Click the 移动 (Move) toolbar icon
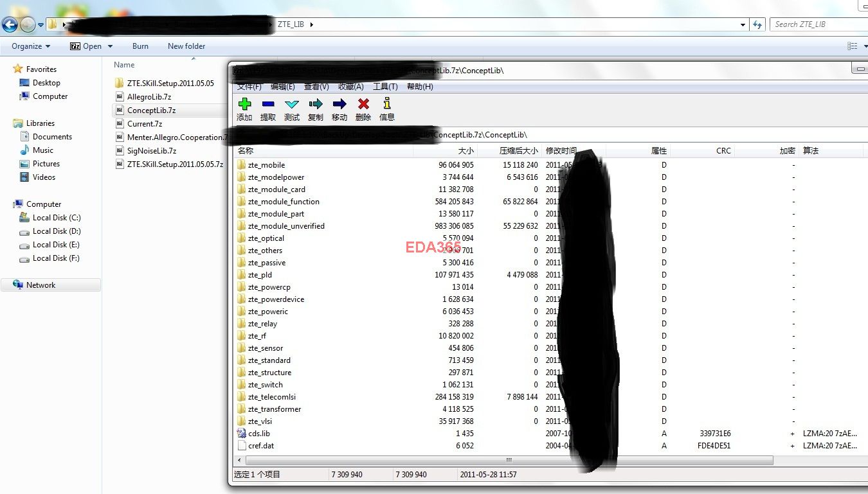 click(339, 104)
